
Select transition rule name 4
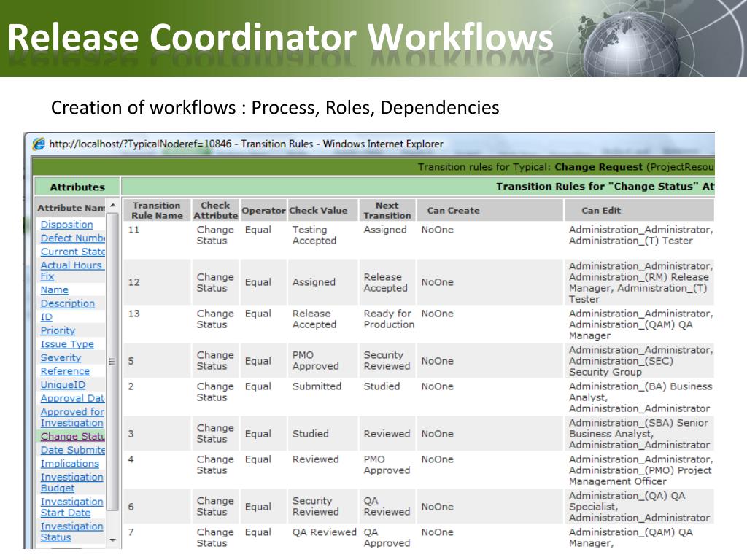131,459
